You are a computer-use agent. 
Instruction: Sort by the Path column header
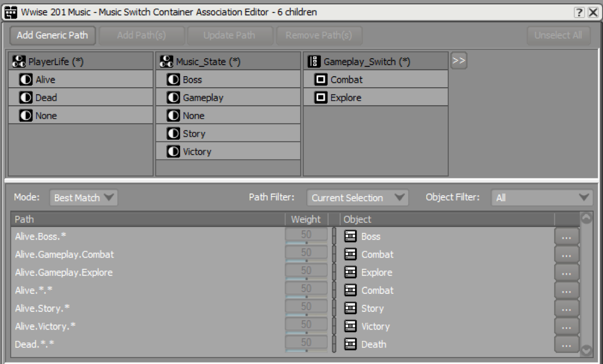(148, 219)
